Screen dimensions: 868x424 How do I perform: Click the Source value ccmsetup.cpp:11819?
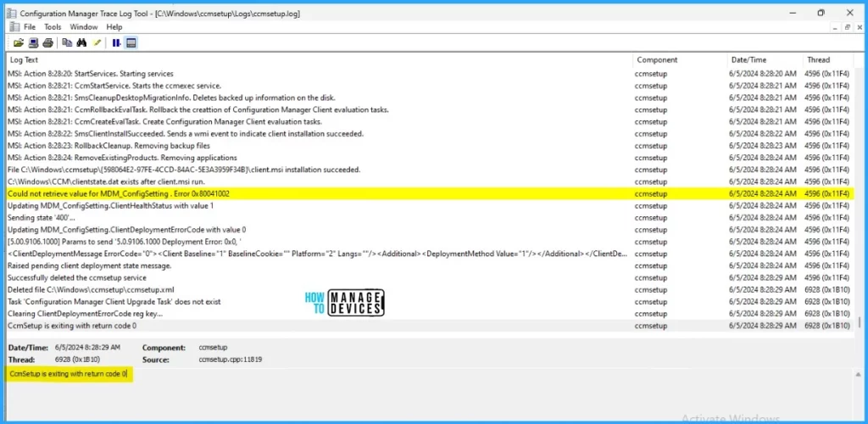tap(231, 360)
